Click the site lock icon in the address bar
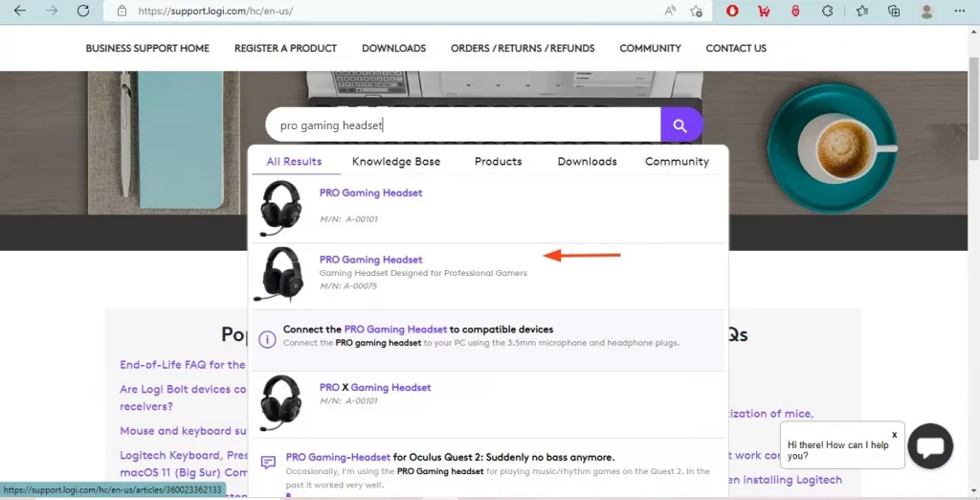 (122, 11)
